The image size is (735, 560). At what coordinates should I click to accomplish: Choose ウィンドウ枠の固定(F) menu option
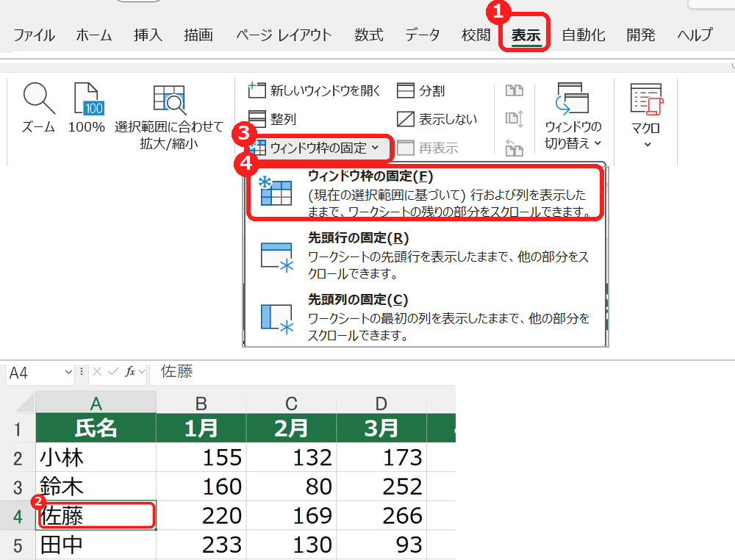[425, 193]
